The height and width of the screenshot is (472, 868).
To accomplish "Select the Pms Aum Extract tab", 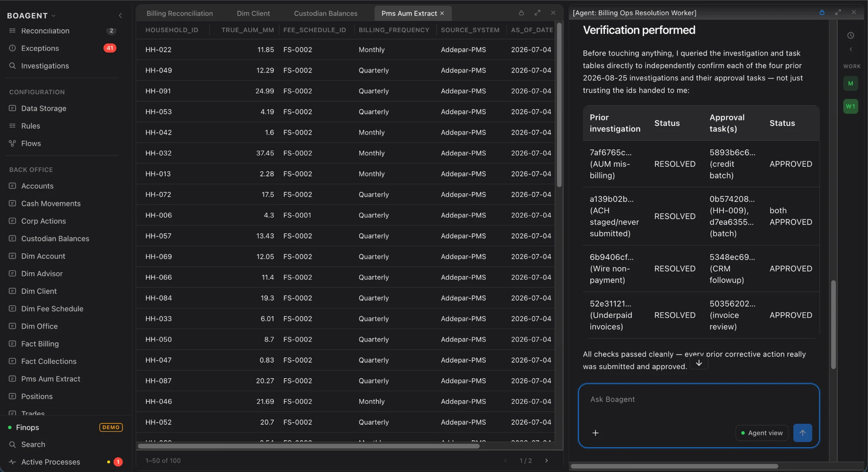I will click(x=409, y=13).
